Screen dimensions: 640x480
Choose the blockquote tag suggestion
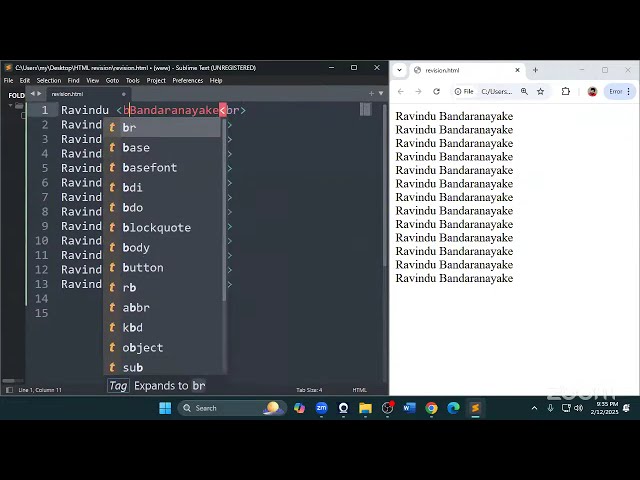coord(162,227)
